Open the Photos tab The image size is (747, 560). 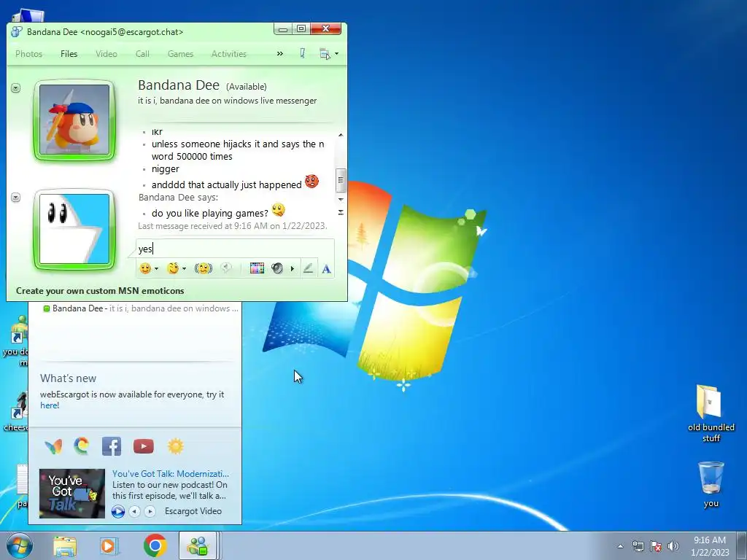click(28, 54)
